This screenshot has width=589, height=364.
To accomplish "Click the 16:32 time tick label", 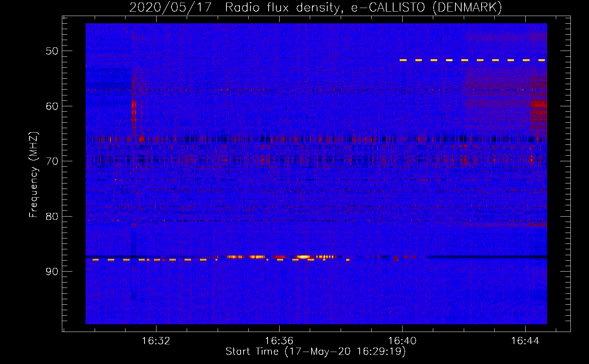I will tap(156, 341).
